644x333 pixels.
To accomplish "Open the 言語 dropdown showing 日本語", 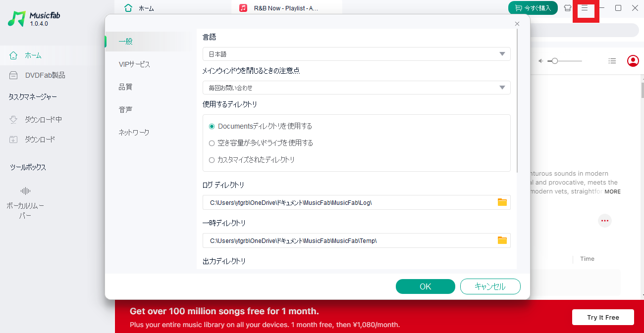I will coord(356,54).
